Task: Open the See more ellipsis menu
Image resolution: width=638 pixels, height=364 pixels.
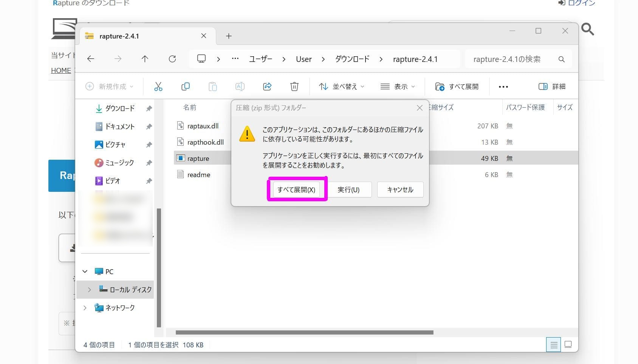Action: (503, 87)
